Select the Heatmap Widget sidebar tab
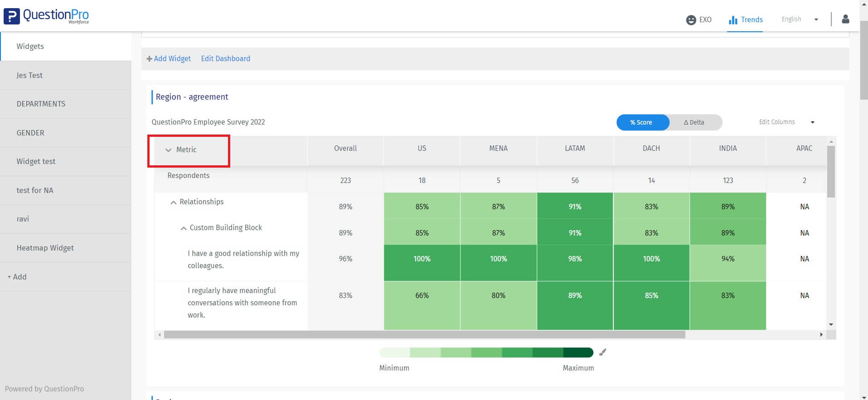This screenshot has height=400, width=868. tap(45, 248)
